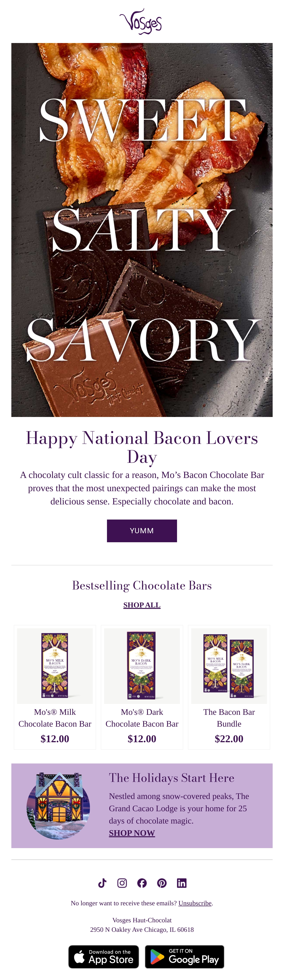Screen dimensions: 284x980
Task: Click the YUMM button
Action: point(142,531)
